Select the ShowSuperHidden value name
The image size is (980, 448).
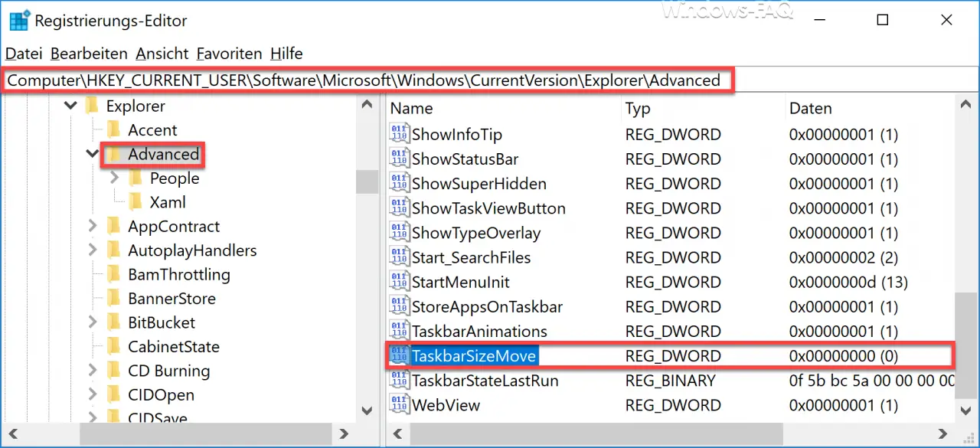pyautogui.click(x=479, y=183)
